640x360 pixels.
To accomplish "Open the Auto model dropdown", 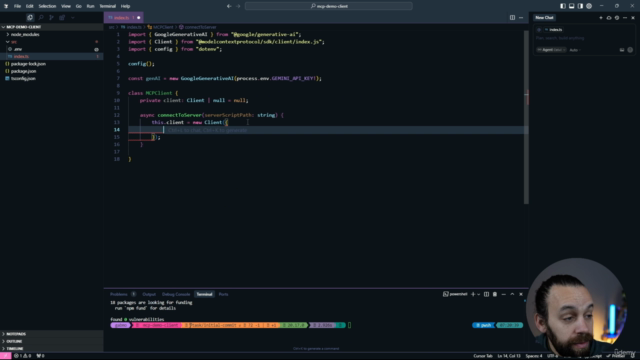I will (x=575, y=50).
